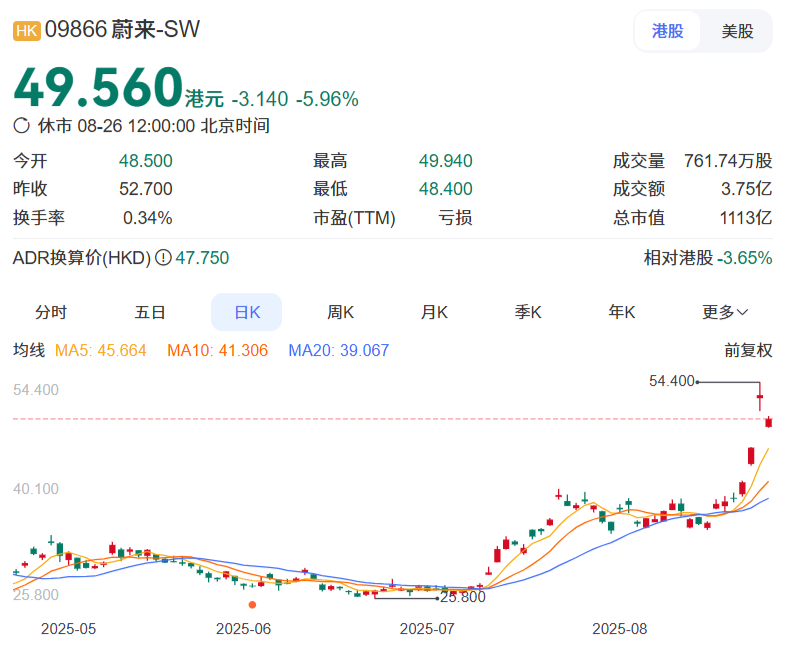Click the 2025-06 date axis label
Image resolution: width=786 pixels, height=652 pixels.
(x=244, y=629)
